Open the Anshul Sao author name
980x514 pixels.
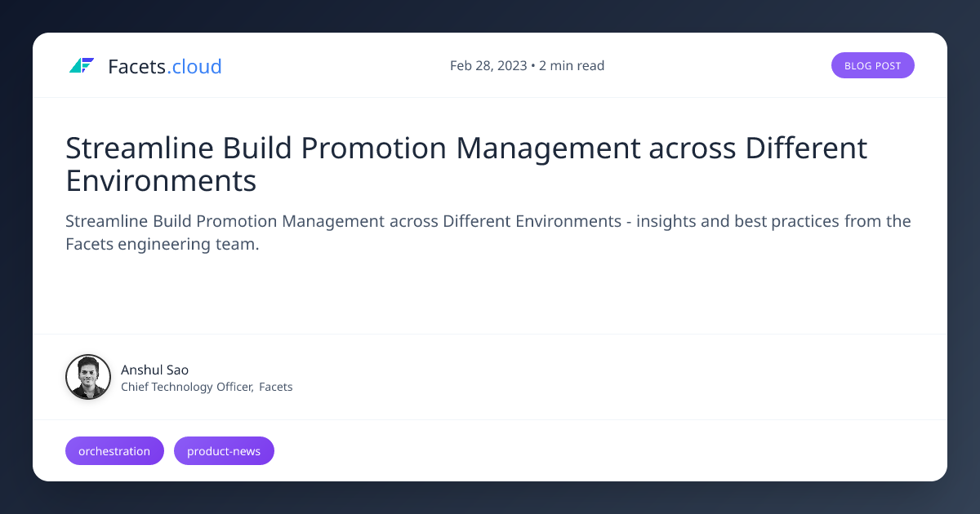tap(155, 370)
